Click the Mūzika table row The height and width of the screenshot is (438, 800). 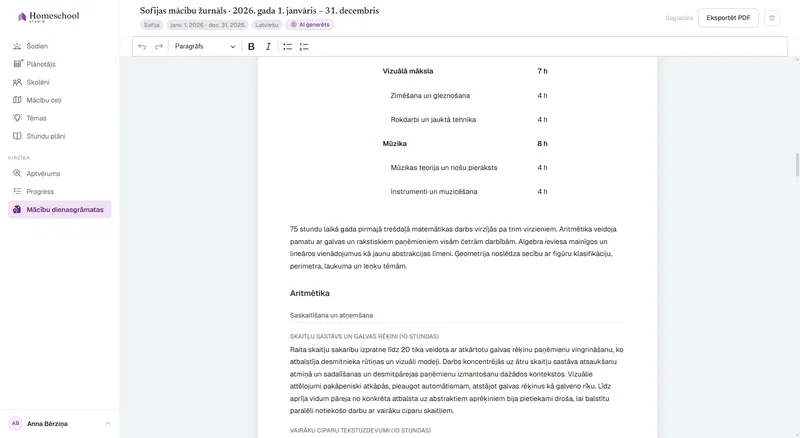point(465,143)
